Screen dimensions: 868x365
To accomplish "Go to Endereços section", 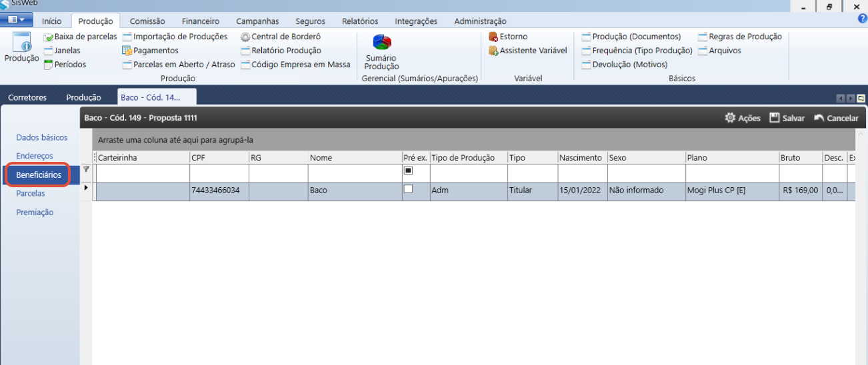I will (35, 156).
